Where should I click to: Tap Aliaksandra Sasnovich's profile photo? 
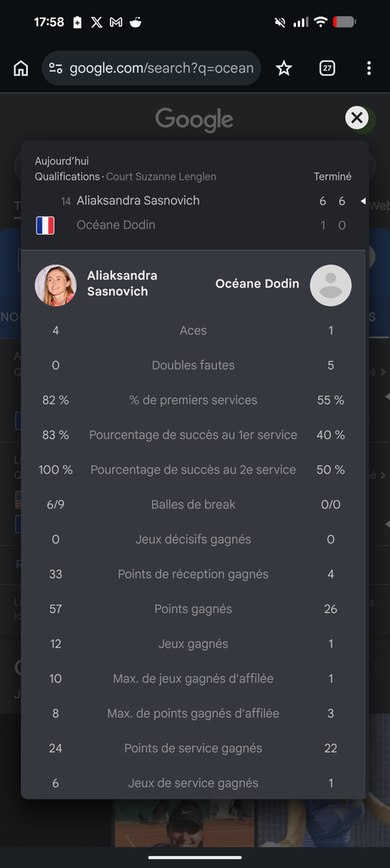[x=56, y=285]
